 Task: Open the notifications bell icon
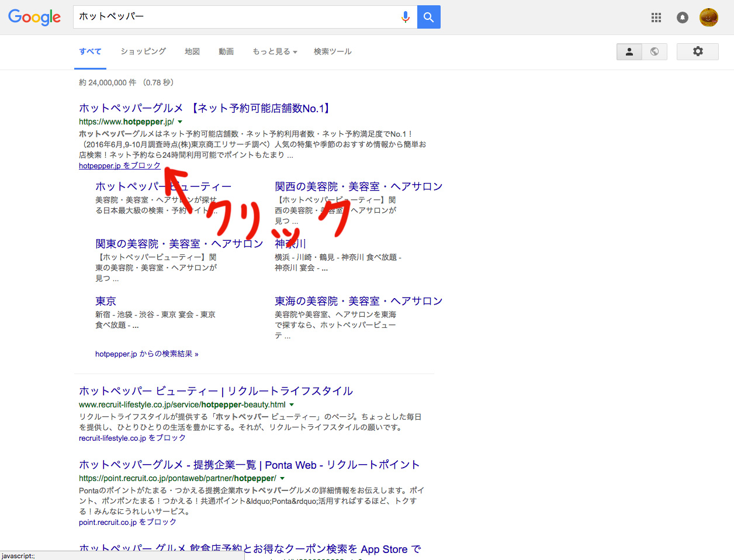683,18
